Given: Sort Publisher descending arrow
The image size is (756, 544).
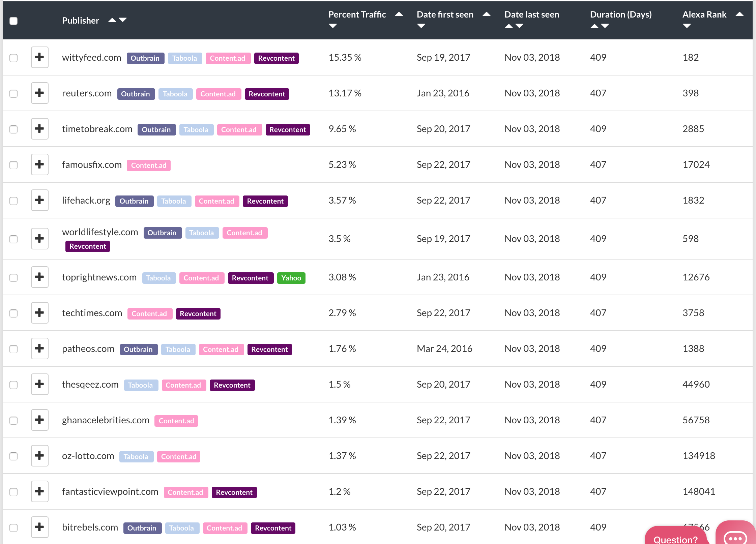Looking at the screenshot, I should pos(123,20).
